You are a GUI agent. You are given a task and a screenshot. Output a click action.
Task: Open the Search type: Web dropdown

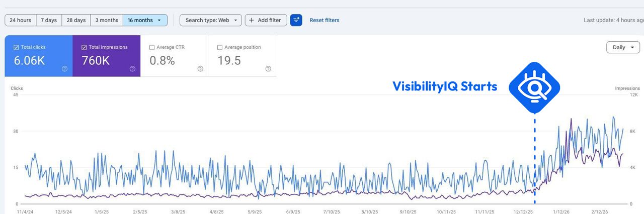[211, 20]
